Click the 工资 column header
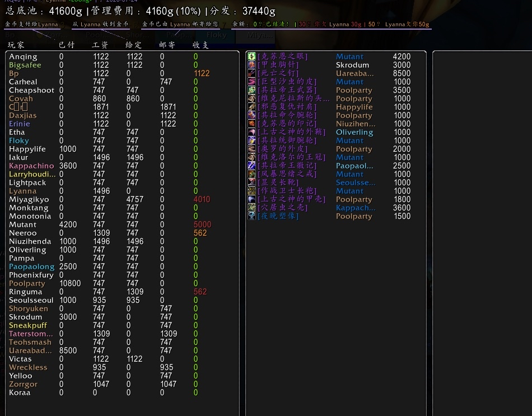532x416 pixels. coord(100,45)
